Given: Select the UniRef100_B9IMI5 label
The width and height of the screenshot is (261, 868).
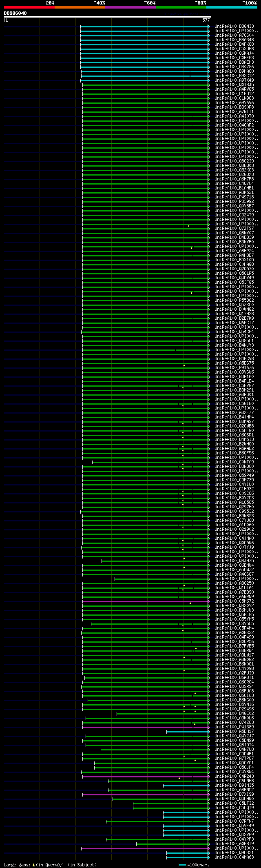Looking at the screenshot, I should tap(234, 786).
